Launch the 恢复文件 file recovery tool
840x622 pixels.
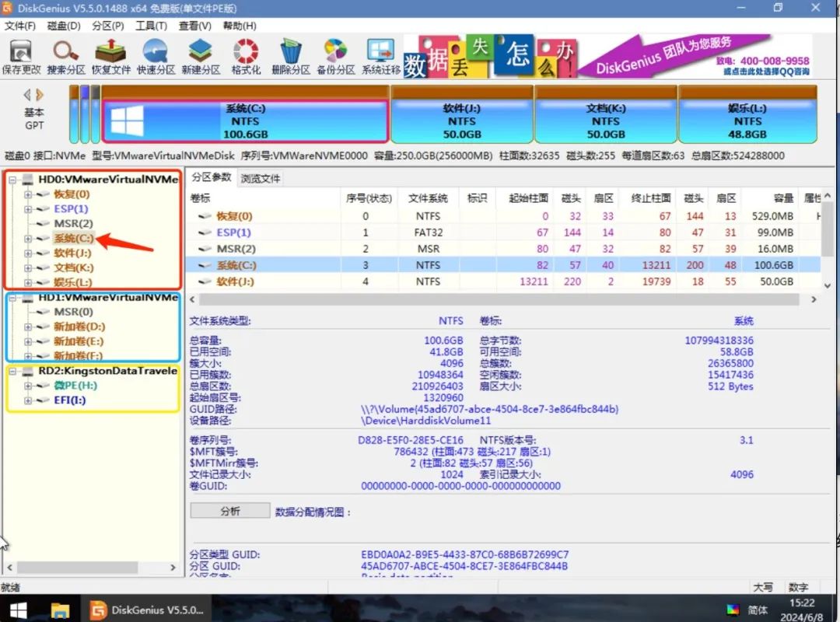[111, 56]
